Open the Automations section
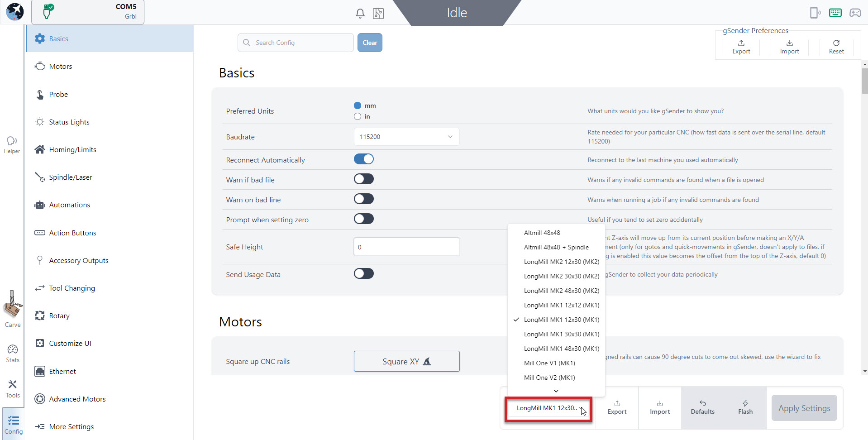 [110, 205]
